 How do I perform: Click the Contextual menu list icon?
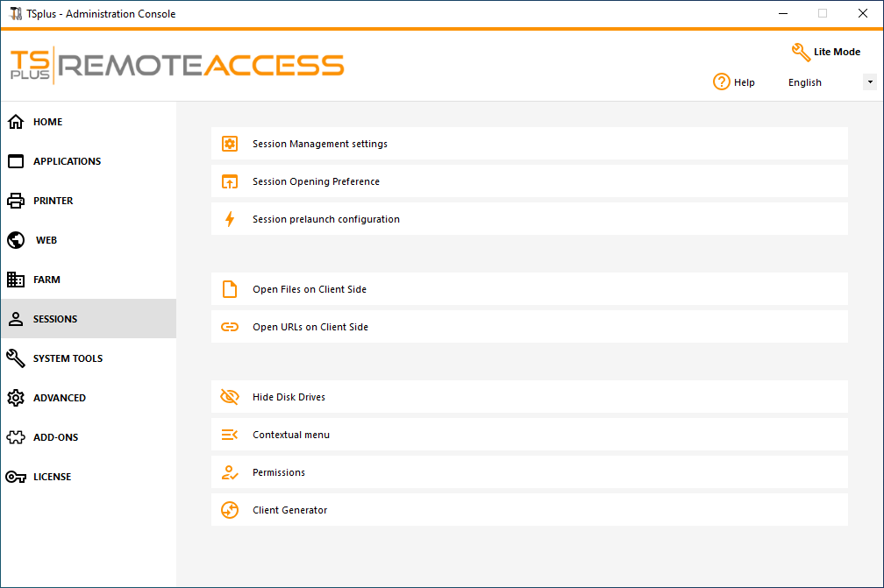pyautogui.click(x=229, y=434)
